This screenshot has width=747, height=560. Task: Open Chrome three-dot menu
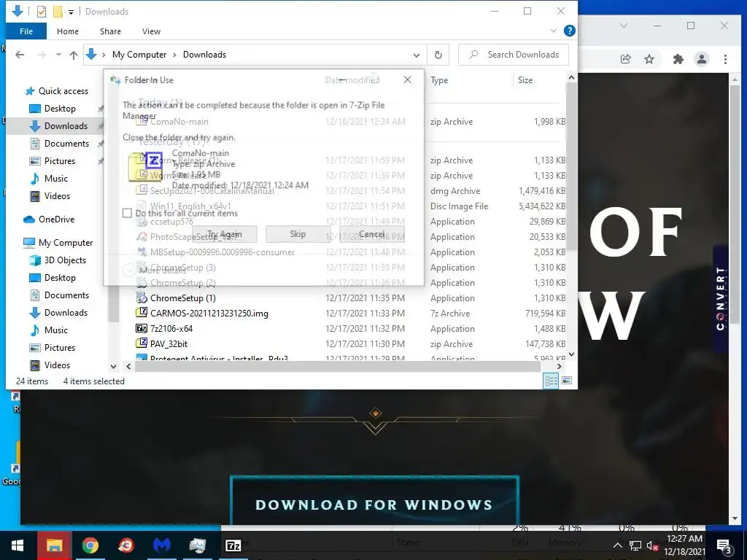(x=725, y=59)
